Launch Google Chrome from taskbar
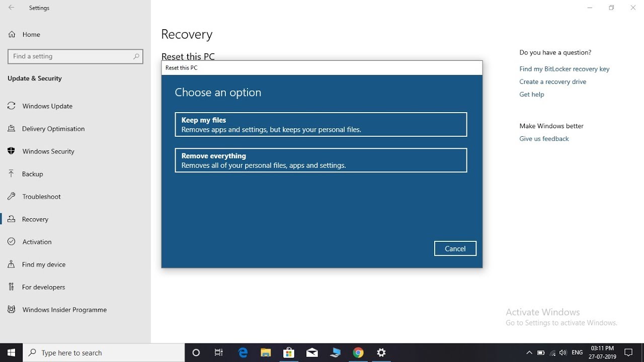 pyautogui.click(x=358, y=352)
